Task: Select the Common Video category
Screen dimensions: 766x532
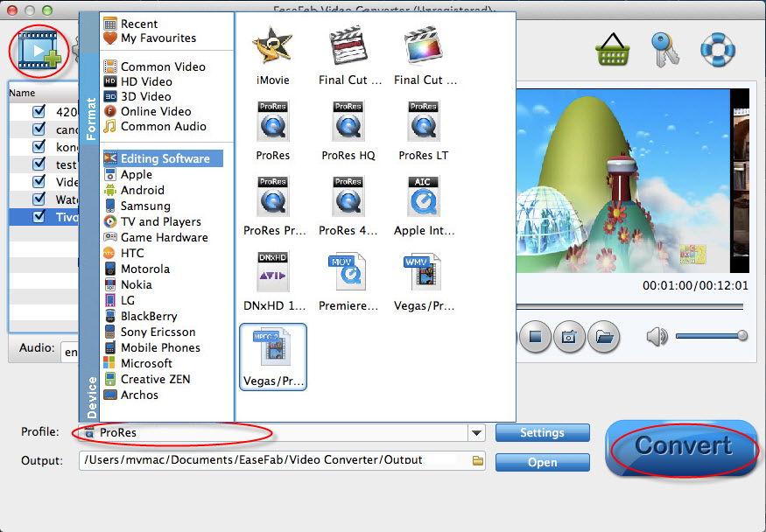Action: [154, 66]
